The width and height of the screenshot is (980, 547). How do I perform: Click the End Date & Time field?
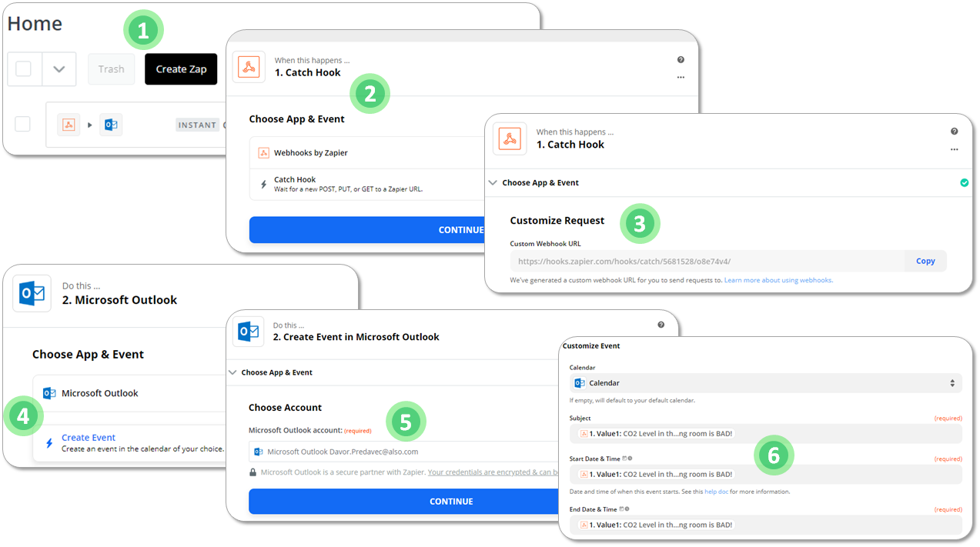point(766,525)
